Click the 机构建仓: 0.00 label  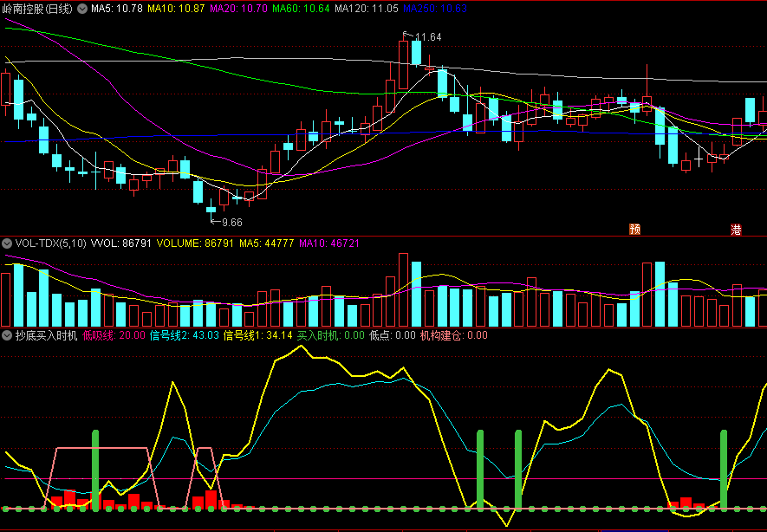click(x=454, y=335)
